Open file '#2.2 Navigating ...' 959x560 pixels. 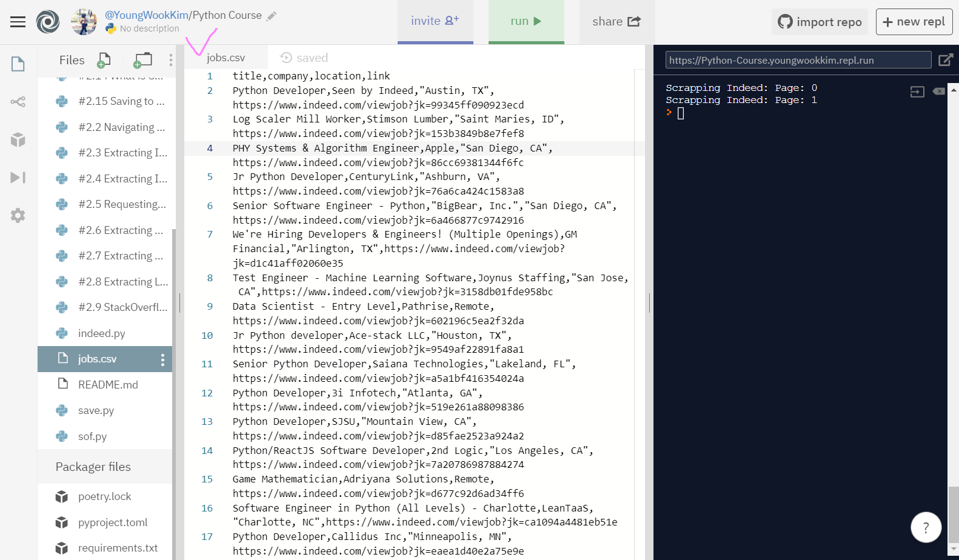[x=105, y=127]
